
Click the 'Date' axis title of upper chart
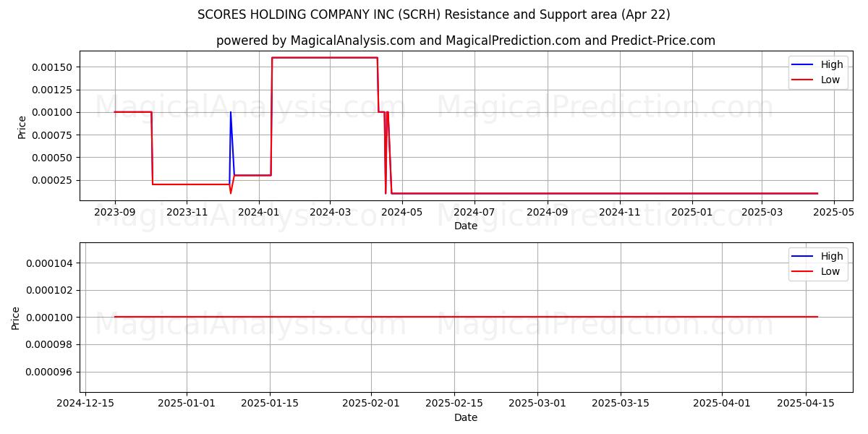(x=466, y=226)
